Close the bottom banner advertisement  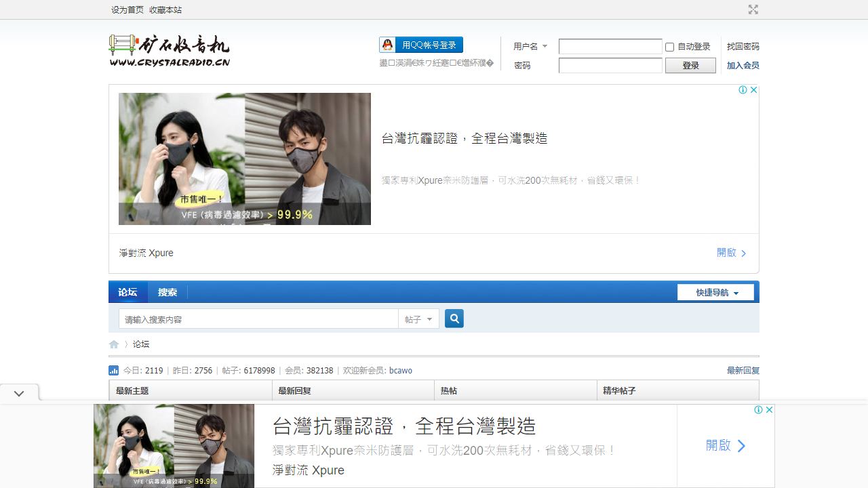[x=769, y=410]
